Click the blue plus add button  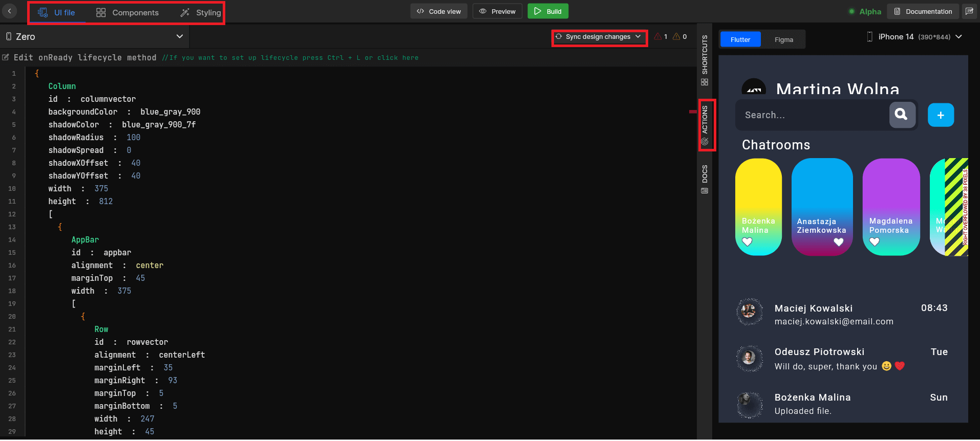tap(940, 115)
